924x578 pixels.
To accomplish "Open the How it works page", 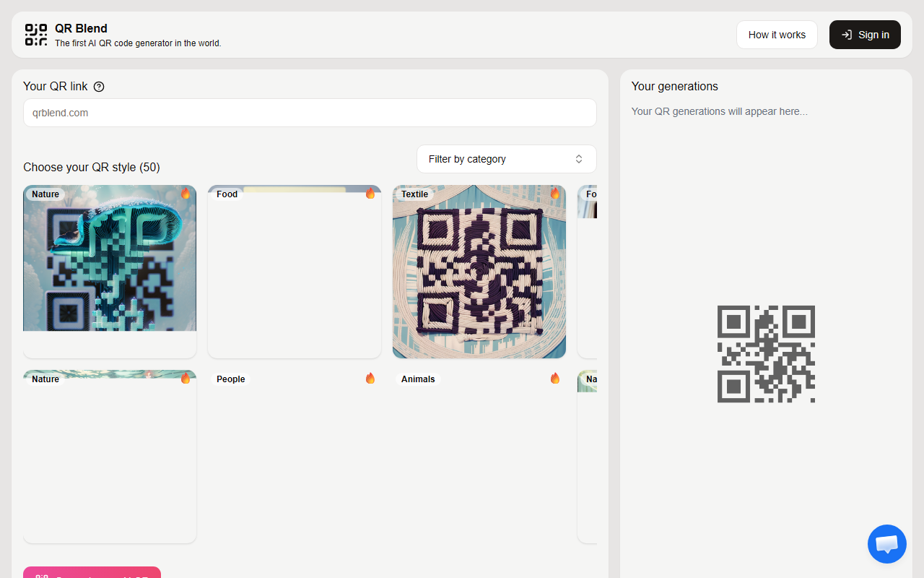I will pos(777,35).
